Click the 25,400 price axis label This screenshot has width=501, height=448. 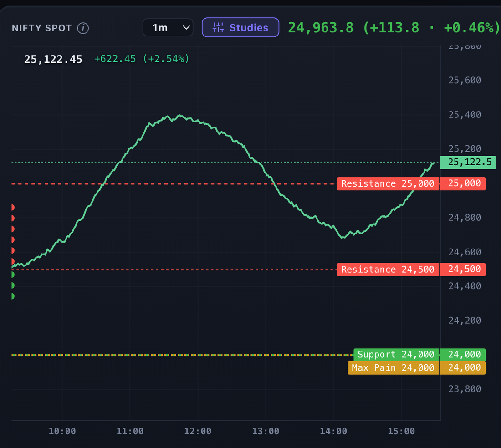(x=465, y=115)
